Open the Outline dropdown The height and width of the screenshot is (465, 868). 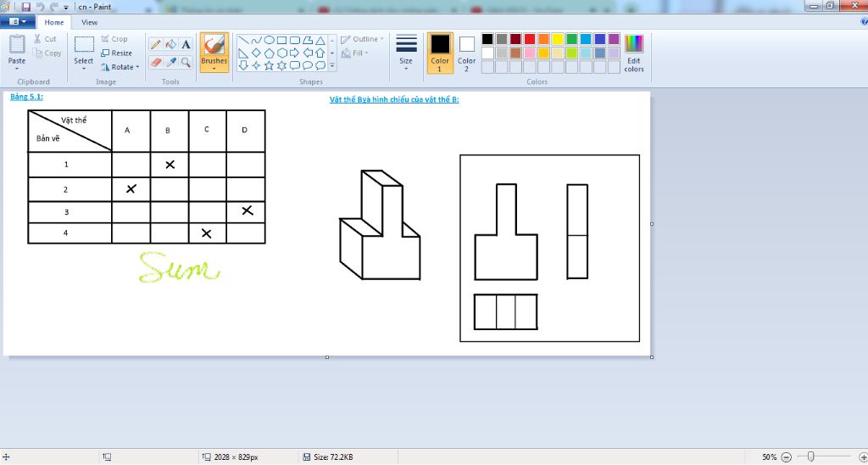coord(362,39)
